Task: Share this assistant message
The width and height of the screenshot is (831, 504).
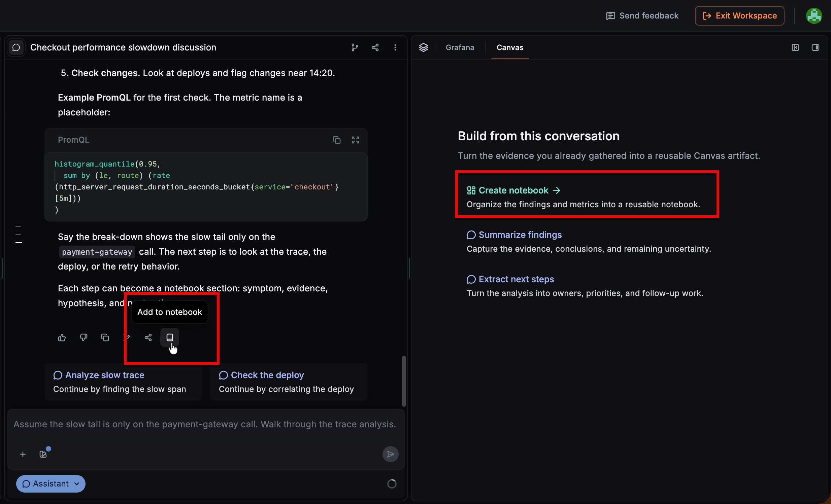Action: click(x=148, y=337)
